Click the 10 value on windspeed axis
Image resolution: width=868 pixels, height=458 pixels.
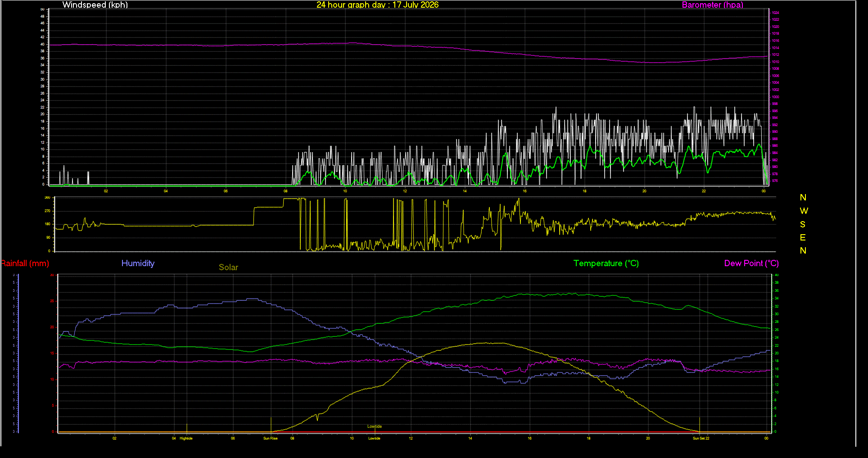pyautogui.click(x=42, y=149)
